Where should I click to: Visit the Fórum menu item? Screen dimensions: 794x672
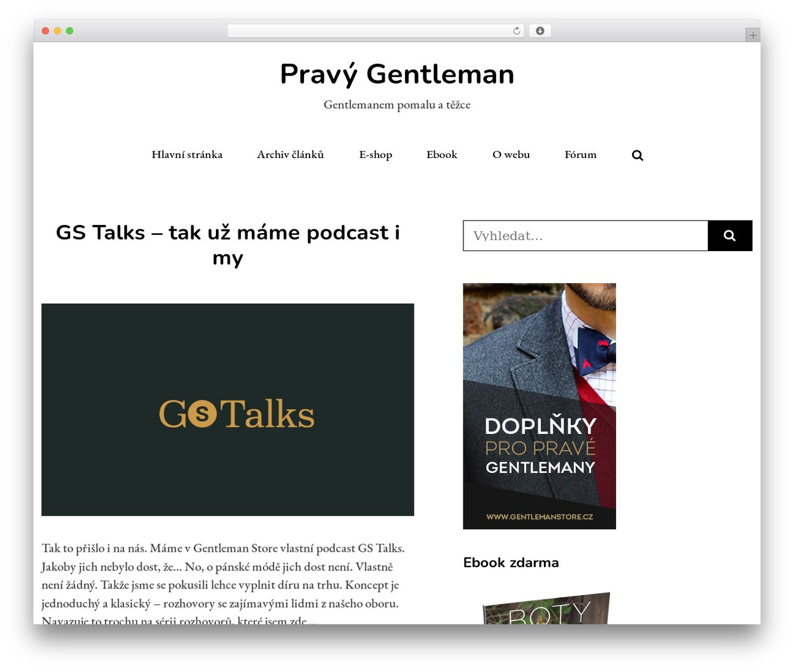tap(581, 155)
